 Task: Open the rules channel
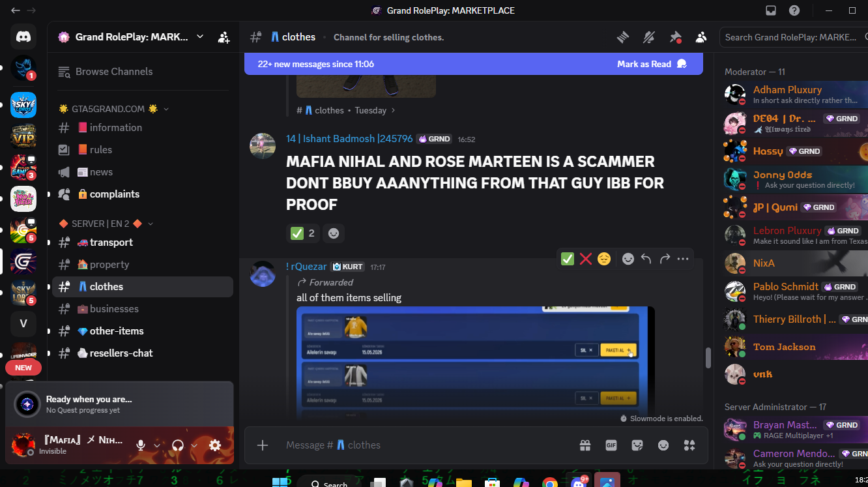click(x=142, y=150)
